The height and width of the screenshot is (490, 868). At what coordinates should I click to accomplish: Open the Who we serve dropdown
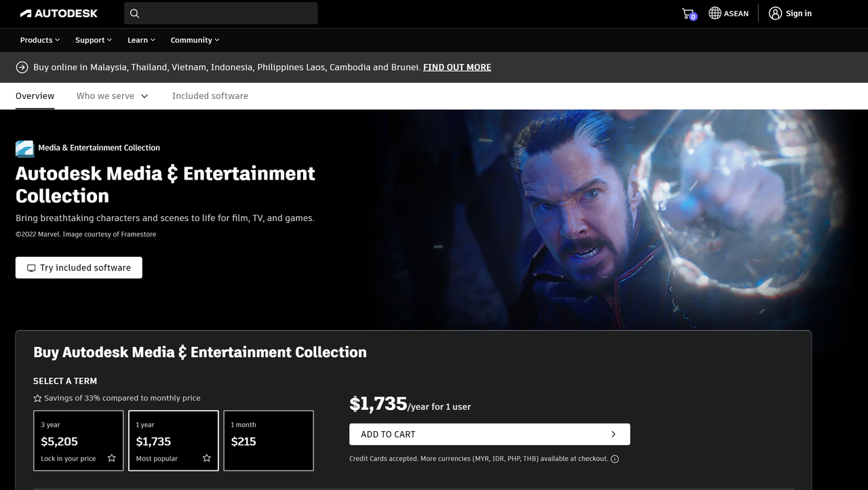pos(112,96)
